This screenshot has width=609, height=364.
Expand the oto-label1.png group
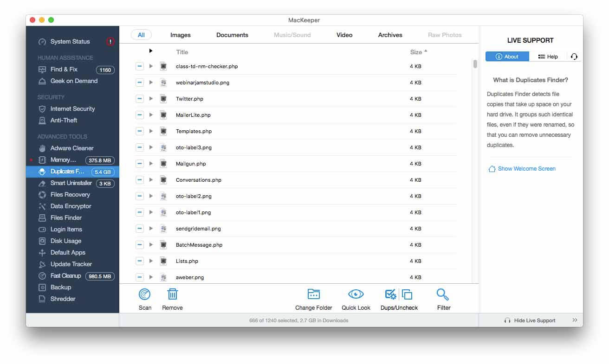click(151, 212)
